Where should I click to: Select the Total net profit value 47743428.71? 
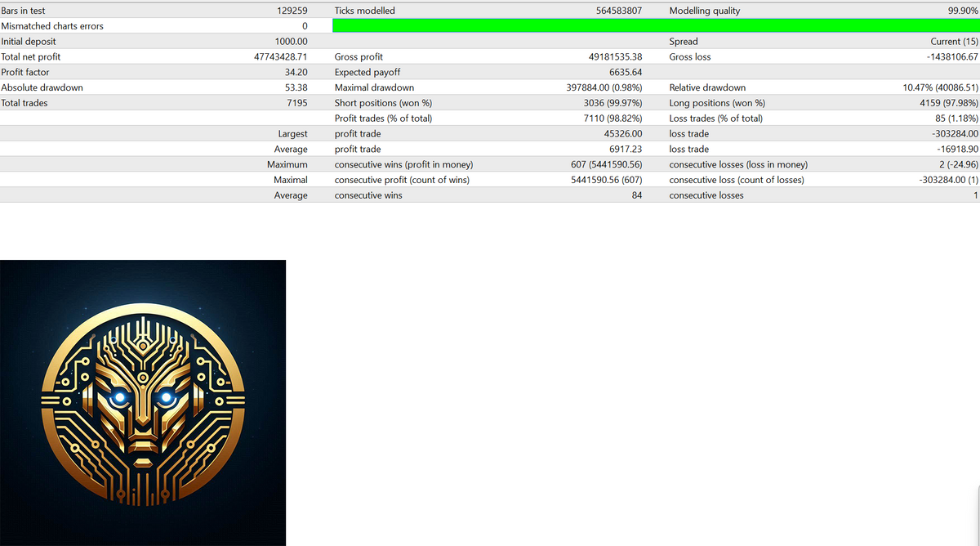point(281,57)
